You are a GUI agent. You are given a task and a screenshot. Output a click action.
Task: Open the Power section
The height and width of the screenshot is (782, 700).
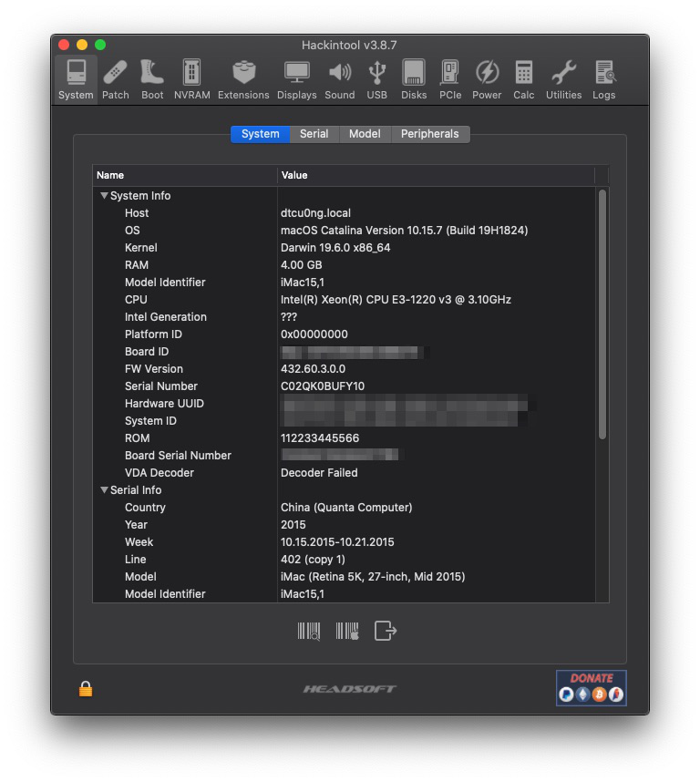pyautogui.click(x=487, y=80)
